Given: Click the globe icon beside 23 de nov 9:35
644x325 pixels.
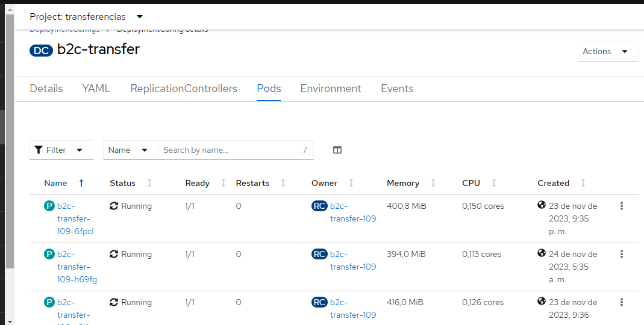Looking at the screenshot, I should coord(542,205).
